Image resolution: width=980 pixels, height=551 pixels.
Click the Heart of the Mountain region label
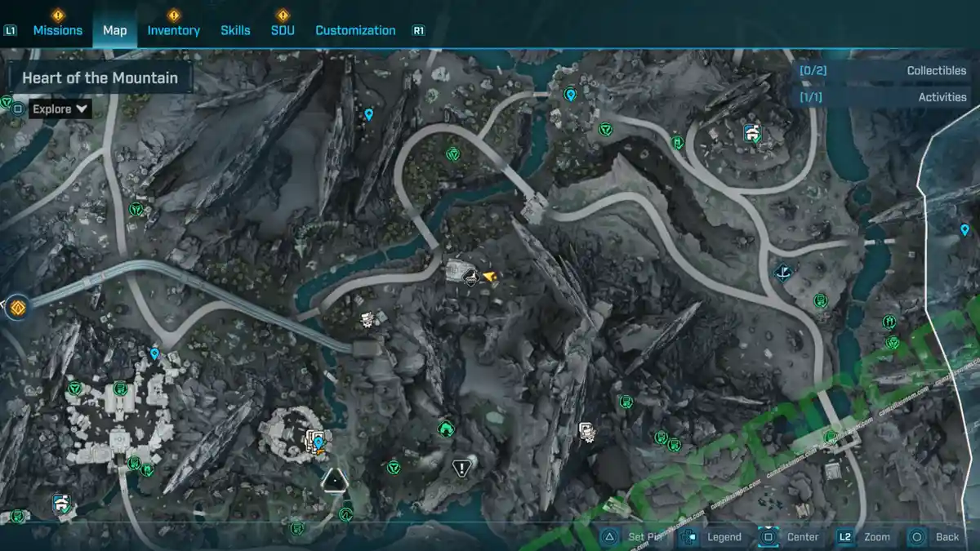click(100, 78)
